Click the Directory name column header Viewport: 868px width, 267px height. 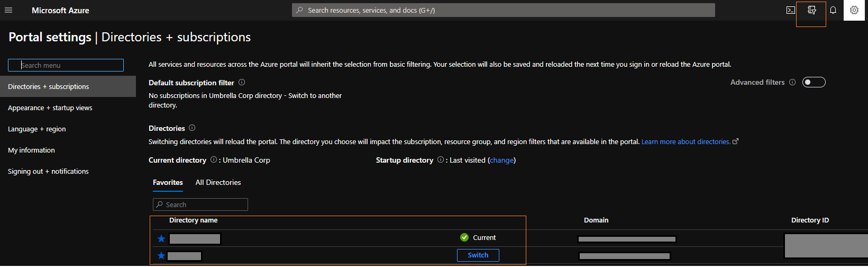[193, 220]
